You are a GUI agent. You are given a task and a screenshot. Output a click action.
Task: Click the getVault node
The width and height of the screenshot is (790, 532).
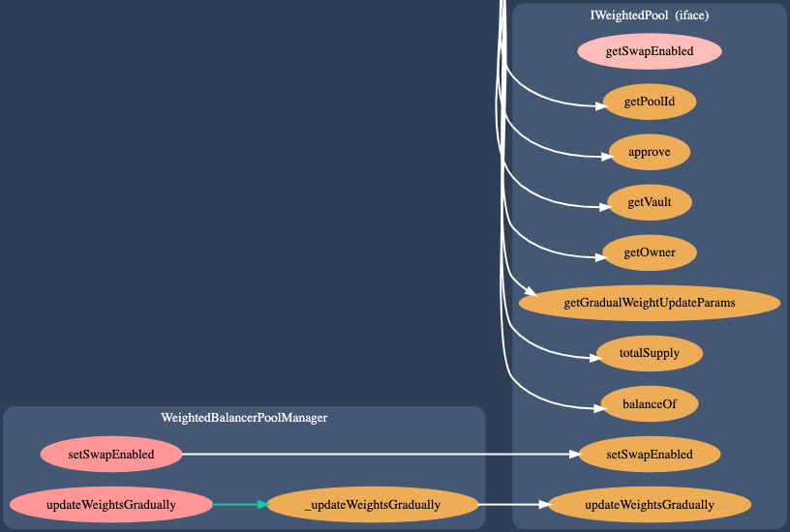click(x=650, y=202)
